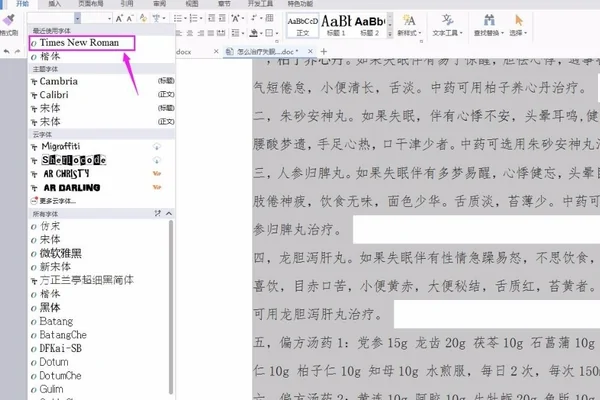Image resolution: width=600 pixels, height=400 pixels.
Task: Switch to the 引用 ribbon tab
Action: 127,4
